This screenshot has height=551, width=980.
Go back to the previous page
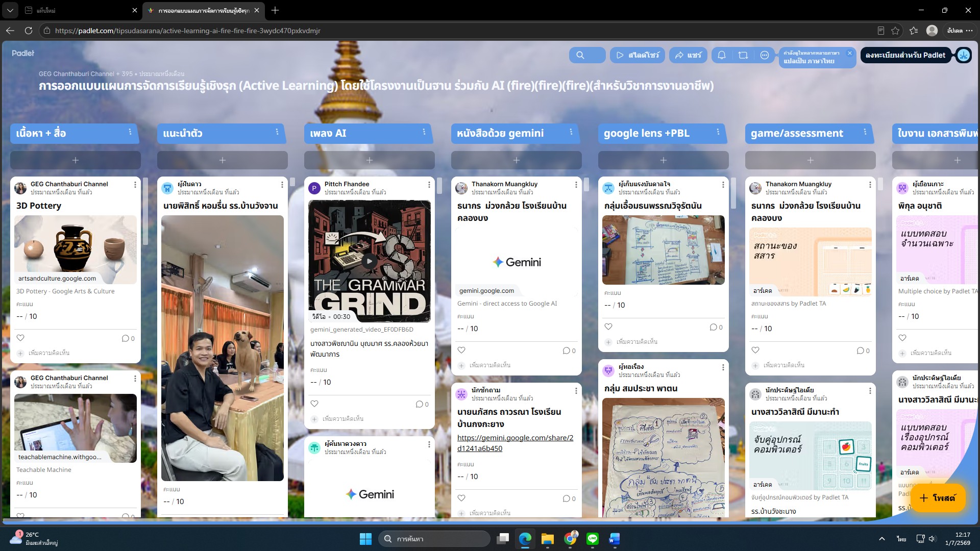10,31
